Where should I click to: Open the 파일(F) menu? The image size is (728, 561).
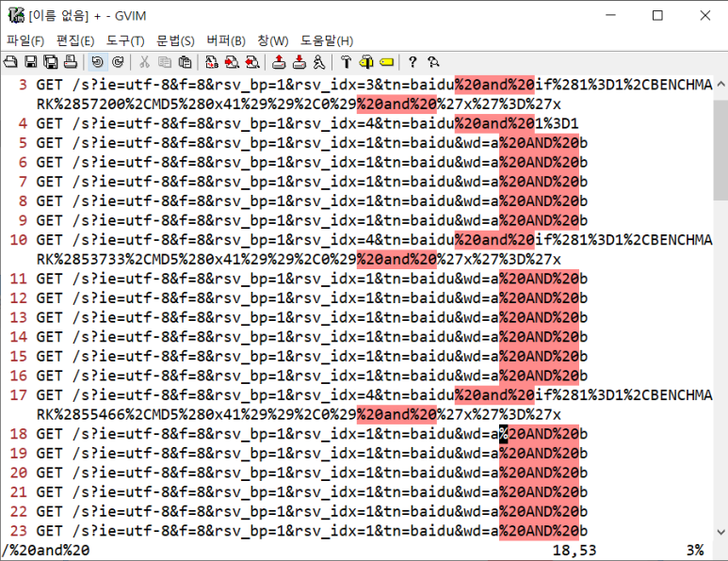[x=25, y=40]
